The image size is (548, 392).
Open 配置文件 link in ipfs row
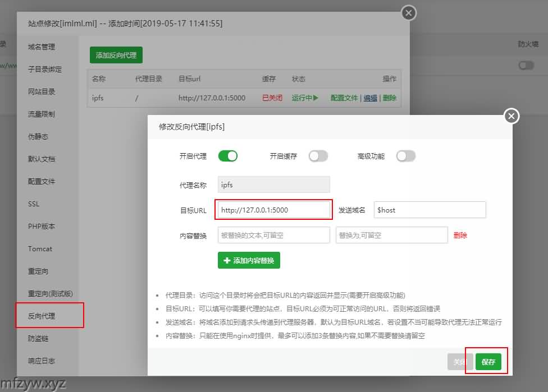point(344,98)
